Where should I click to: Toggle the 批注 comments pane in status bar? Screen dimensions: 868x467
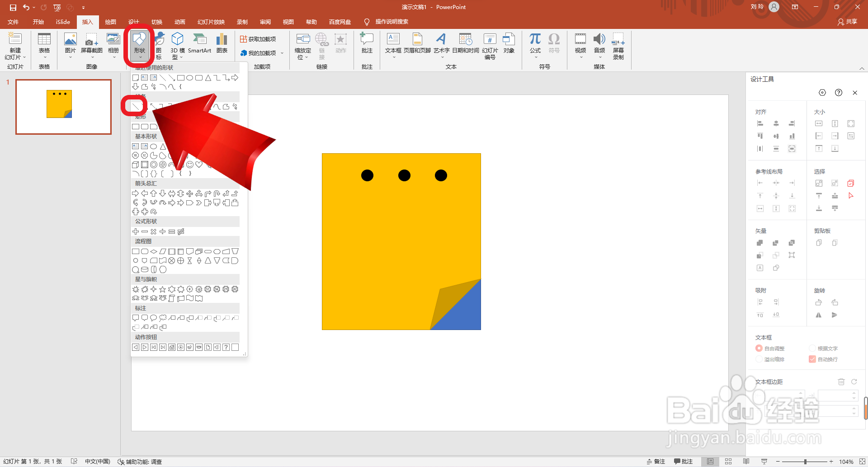[x=683, y=462]
